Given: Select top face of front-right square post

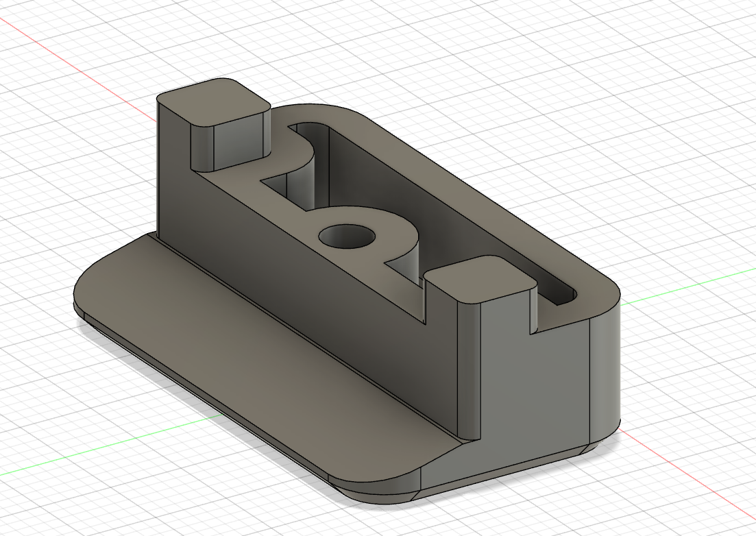Looking at the screenshot, I should coord(480,280).
